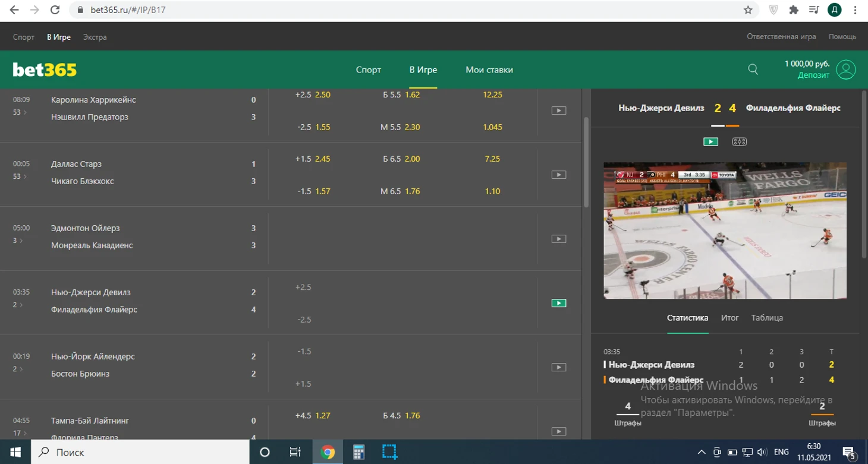Select odds 12.25 for Каролина Харрикейнс
The width and height of the screenshot is (868, 464).
pos(492,94)
